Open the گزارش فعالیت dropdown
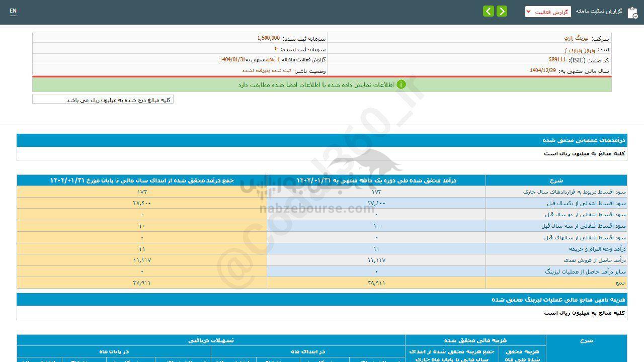The height and width of the screenshot is (362, 644). pos(548,12)
